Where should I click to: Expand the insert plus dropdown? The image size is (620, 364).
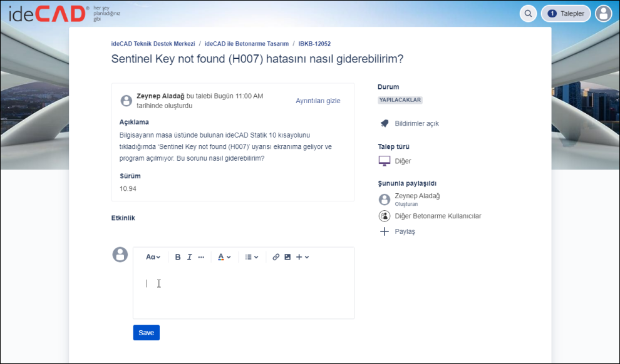[302, 257]
